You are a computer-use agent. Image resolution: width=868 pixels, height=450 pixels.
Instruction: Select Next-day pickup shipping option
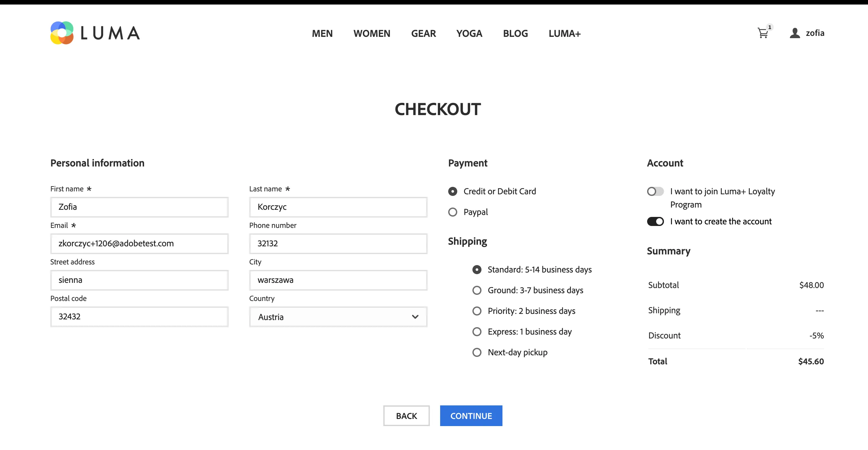coord(477,352)
